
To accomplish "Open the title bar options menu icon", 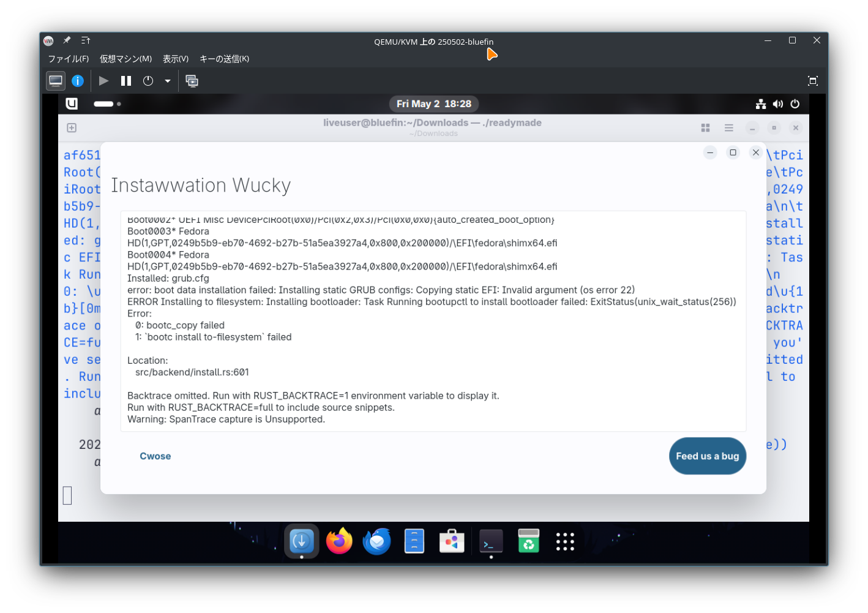I will click(x=86, y=40).
